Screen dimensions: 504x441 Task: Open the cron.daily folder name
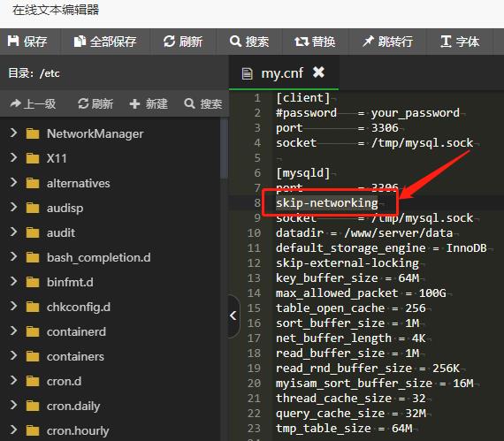tap(73, 406)
